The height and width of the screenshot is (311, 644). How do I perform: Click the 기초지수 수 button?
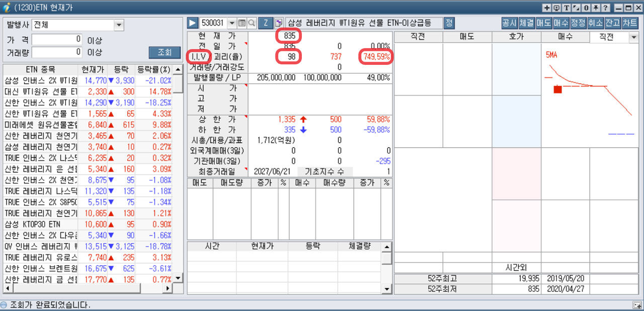coord(327,171)
